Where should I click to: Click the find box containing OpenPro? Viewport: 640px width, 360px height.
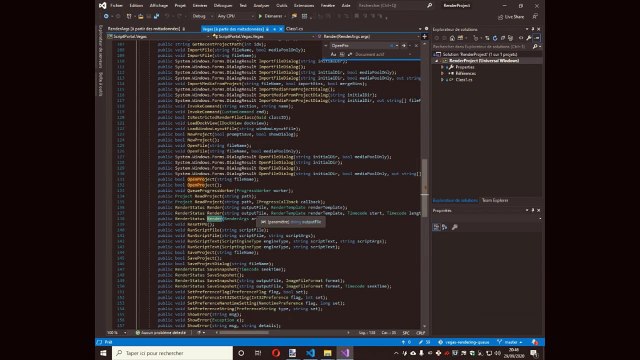(x=359, y=46)
